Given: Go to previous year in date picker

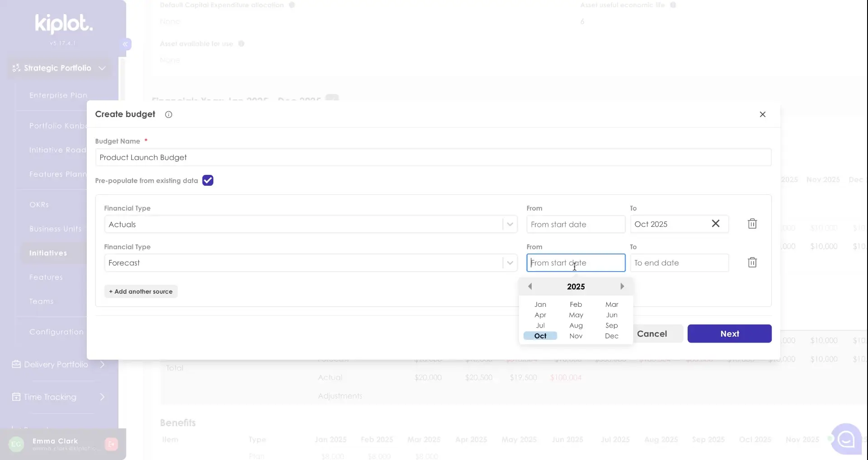Looking at the screenshot, I should coord(530,286).
